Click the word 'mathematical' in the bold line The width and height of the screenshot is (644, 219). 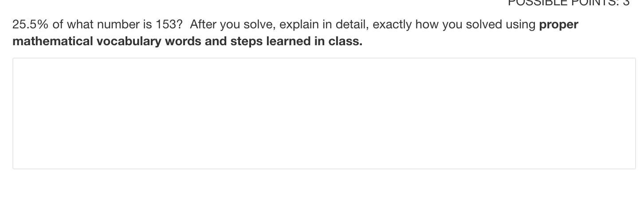53,41
